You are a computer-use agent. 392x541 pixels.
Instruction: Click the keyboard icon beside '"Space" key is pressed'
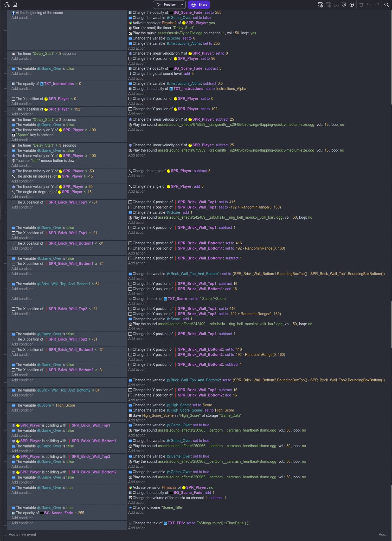[13, 135]
